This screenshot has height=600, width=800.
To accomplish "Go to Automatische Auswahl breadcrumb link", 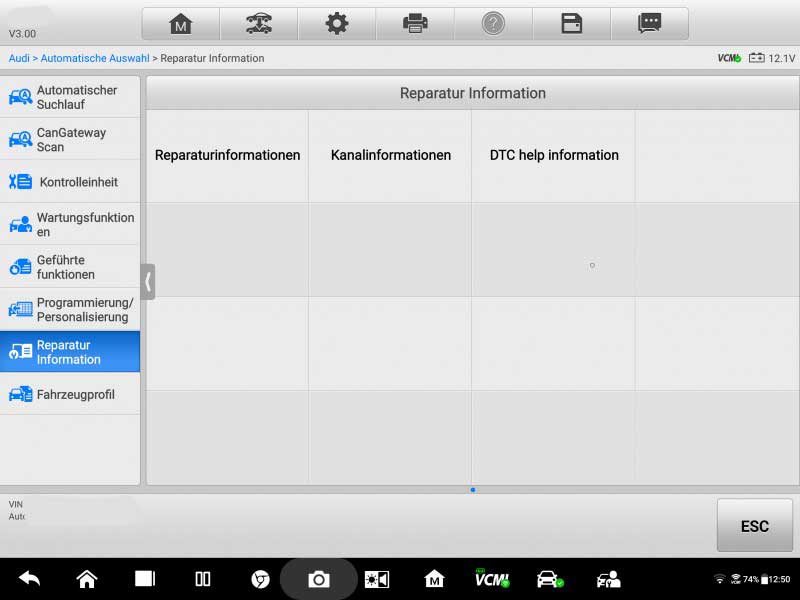I will [95, 58].
